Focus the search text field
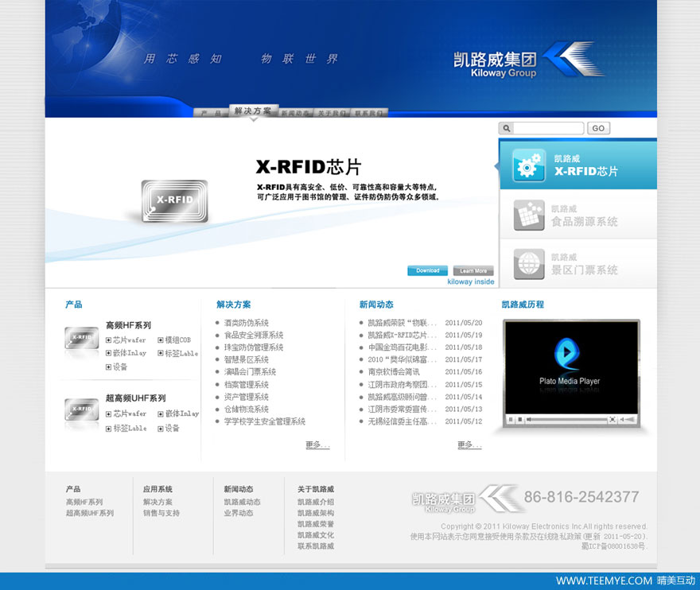This screenshot has height=590, width=700. tap(549, 129)
